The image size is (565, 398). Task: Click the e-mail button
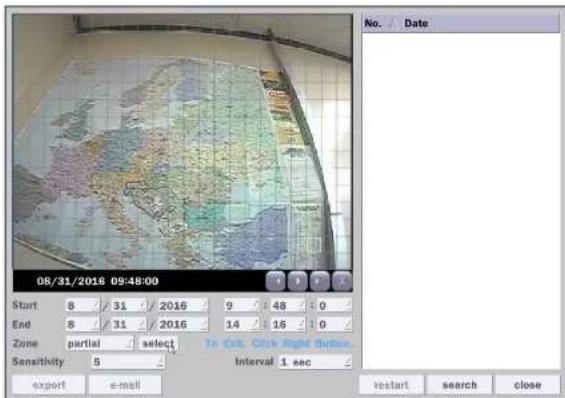pos(125,385)
